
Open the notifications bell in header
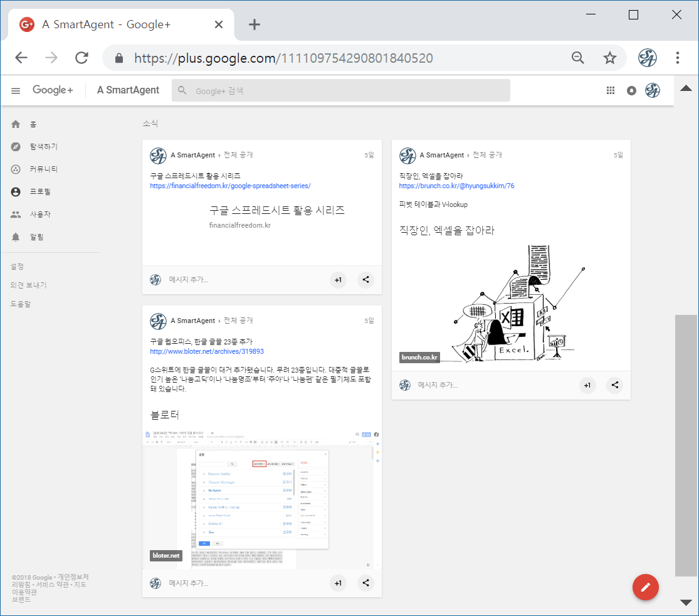(631, 90)
